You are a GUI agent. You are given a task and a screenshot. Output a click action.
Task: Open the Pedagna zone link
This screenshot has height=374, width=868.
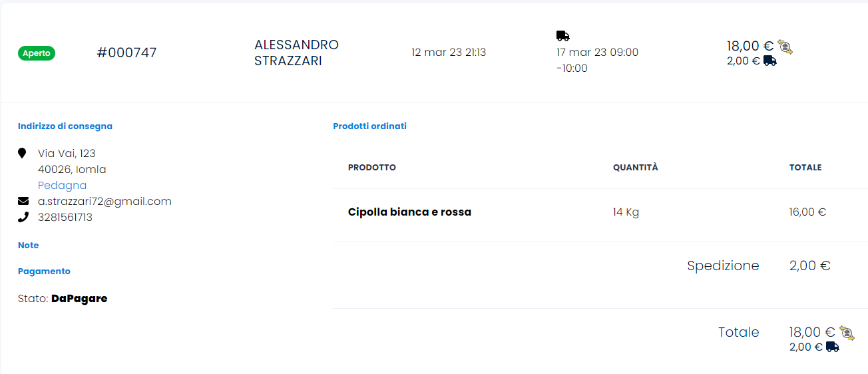62,185
